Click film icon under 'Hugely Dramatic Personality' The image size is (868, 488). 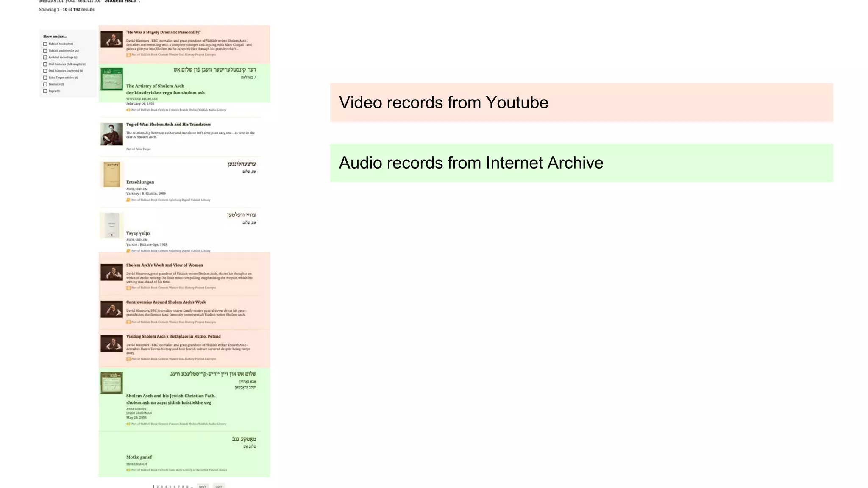[x=128, y=55]
